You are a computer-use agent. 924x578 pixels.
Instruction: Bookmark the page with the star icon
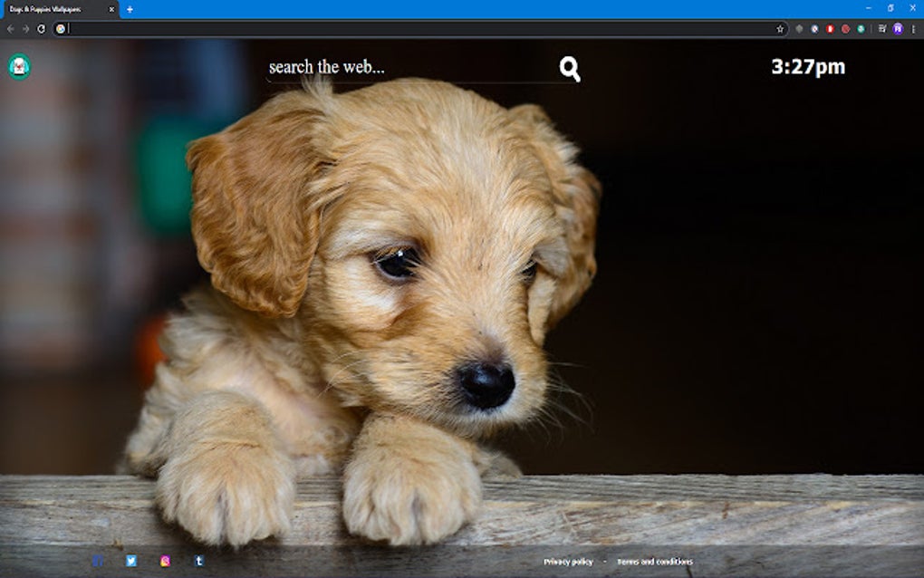[x=781, y=29]
